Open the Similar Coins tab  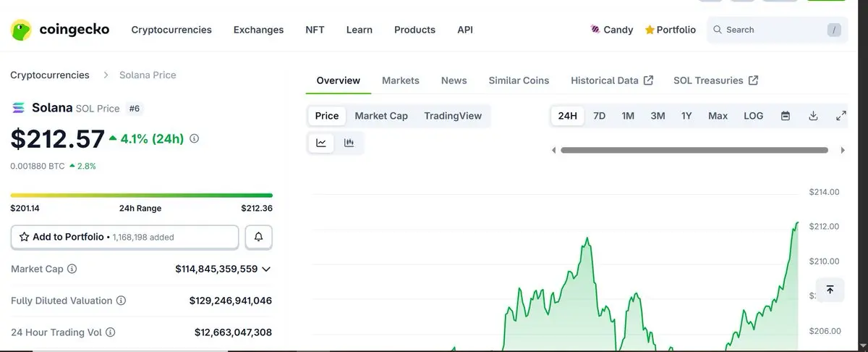point(519,80)
